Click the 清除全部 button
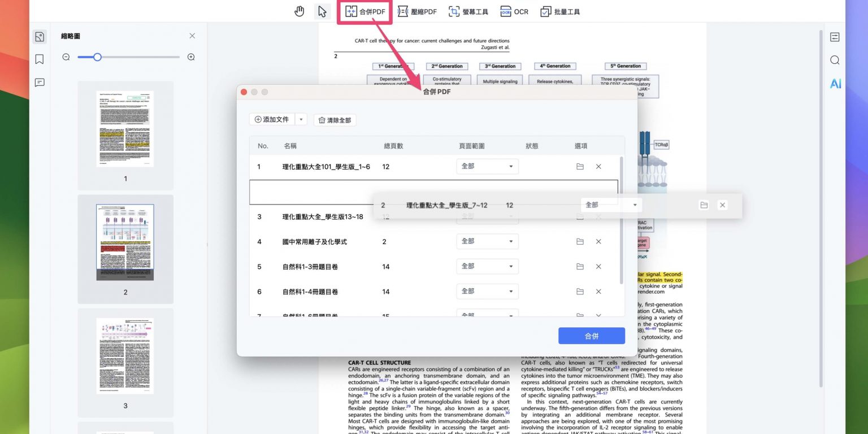 tap(335, 120)
